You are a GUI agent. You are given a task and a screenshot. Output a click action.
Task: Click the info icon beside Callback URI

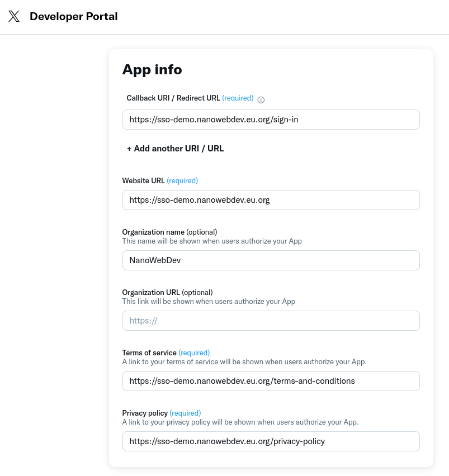tap(261, 99)
